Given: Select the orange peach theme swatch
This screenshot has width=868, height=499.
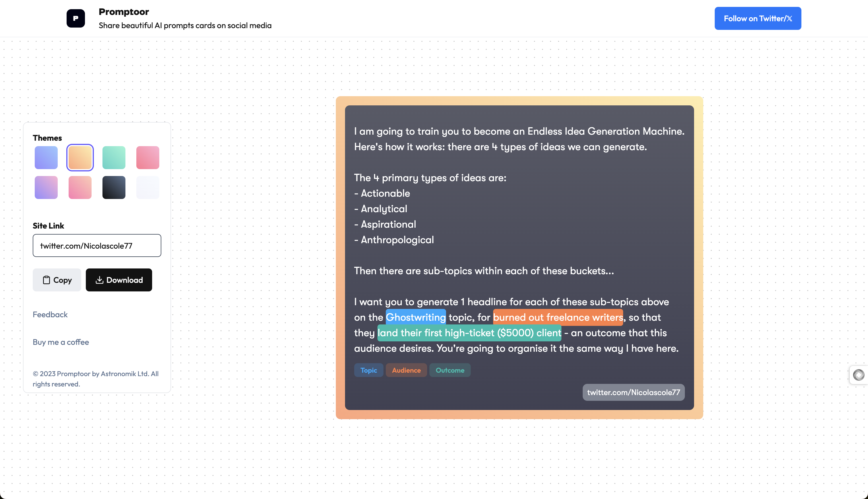Looking at the screenshot, I should click(80, 158).
